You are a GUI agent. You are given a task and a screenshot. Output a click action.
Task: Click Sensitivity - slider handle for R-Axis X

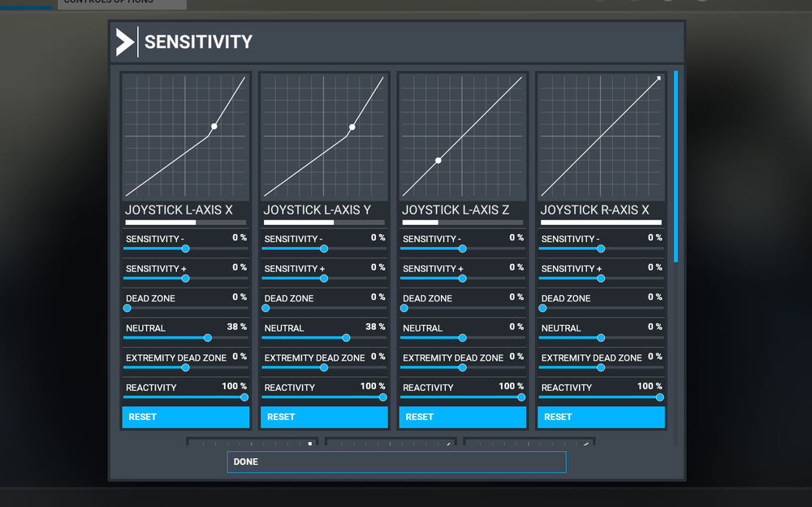click(601, 249)
